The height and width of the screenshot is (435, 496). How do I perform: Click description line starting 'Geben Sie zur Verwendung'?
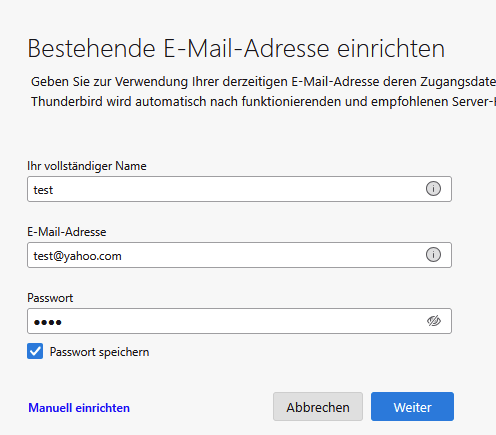tap(263, 82)
